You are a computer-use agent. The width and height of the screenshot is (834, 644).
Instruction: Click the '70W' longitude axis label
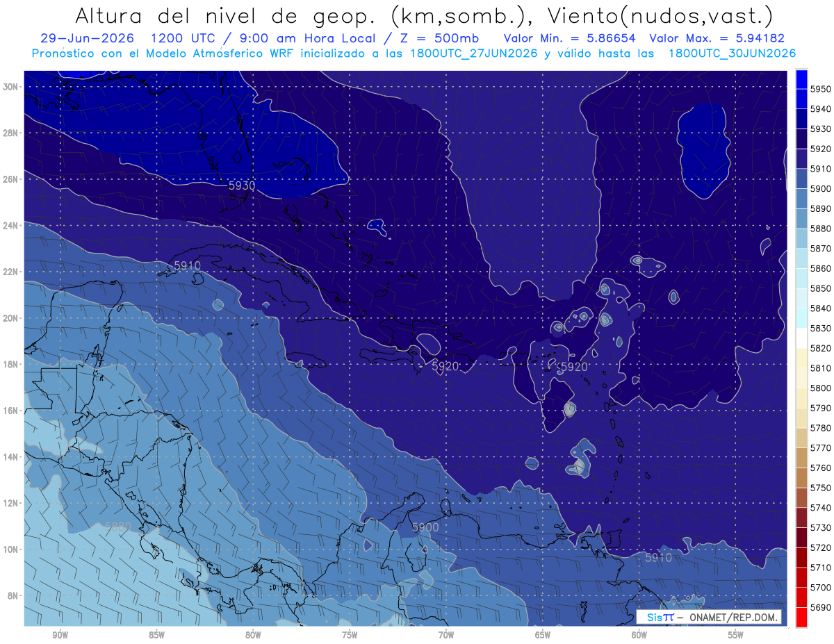pyautogui.click(x=446, y=635)
